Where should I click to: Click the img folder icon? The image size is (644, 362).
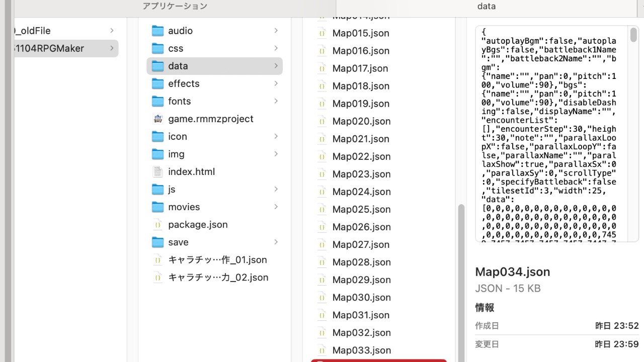[157, 154]
